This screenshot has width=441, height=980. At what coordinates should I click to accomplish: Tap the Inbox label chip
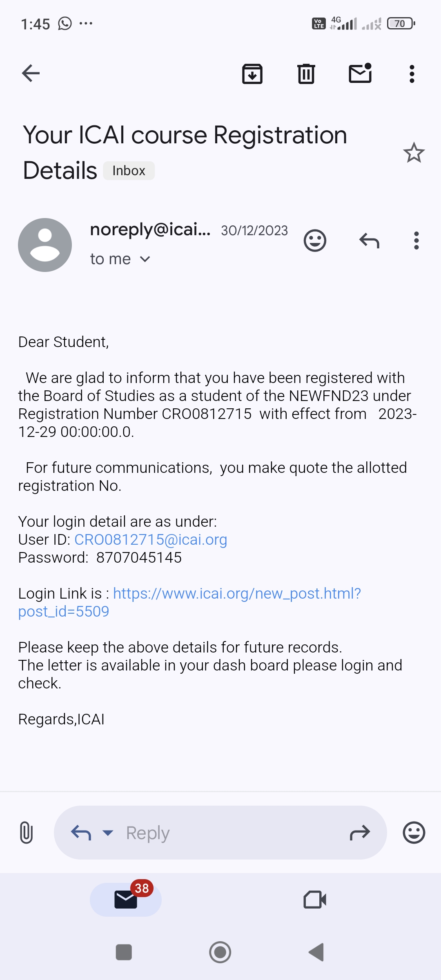129,171
